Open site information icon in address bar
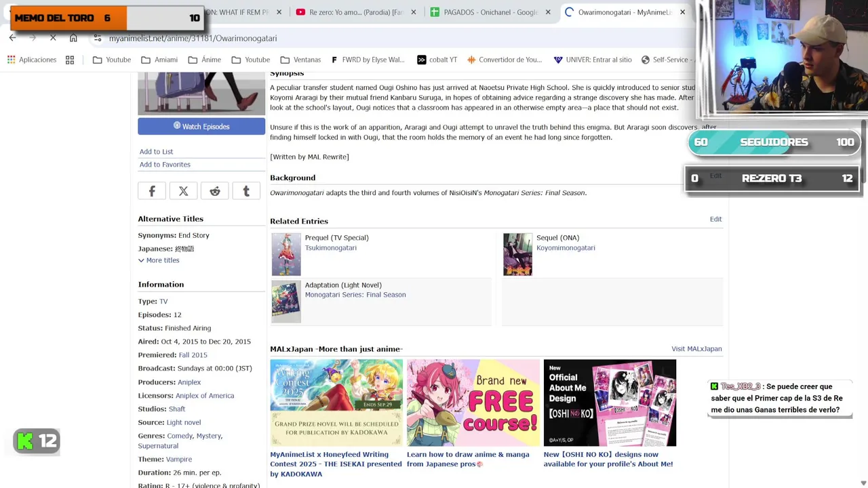This screenshot has width=868, height=488. click(98, 39)
